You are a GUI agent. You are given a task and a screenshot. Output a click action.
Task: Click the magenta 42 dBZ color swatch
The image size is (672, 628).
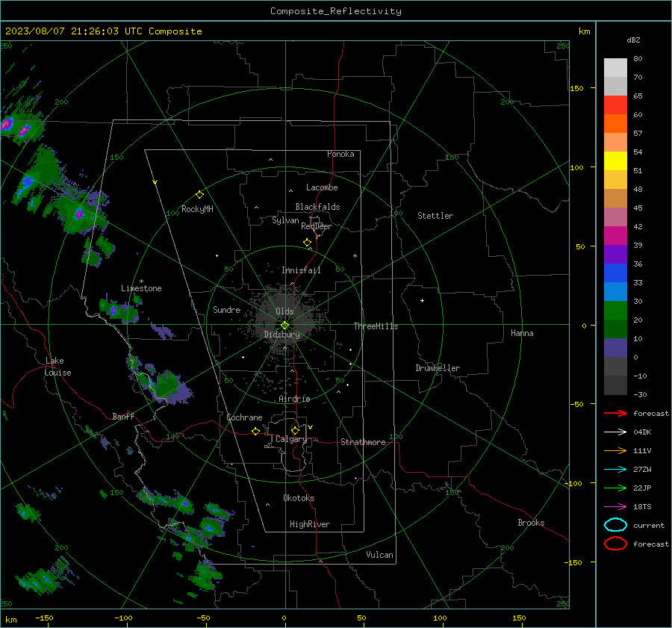615,235
